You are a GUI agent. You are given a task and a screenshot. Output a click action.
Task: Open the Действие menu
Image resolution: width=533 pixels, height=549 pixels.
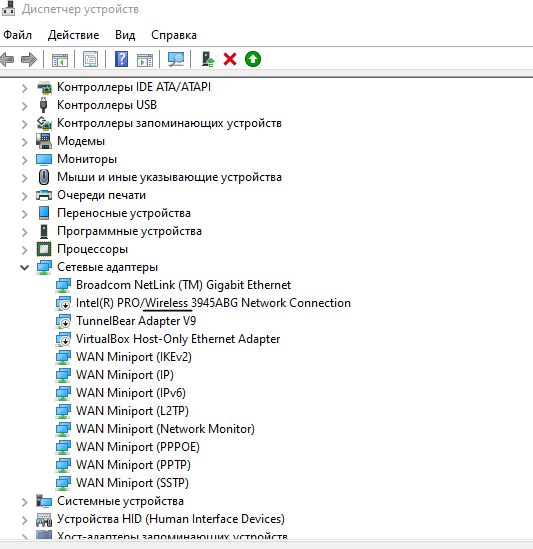74,35
